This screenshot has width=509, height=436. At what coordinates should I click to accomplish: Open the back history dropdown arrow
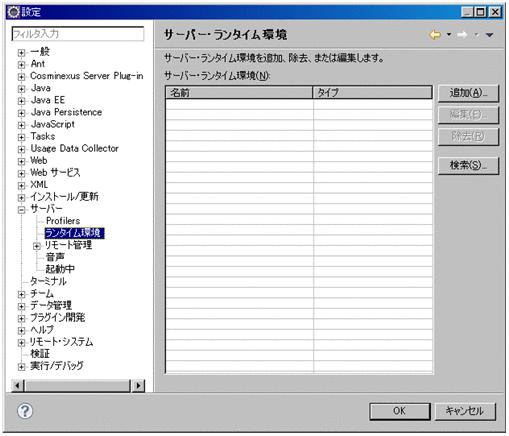click(x=449, y=34)
